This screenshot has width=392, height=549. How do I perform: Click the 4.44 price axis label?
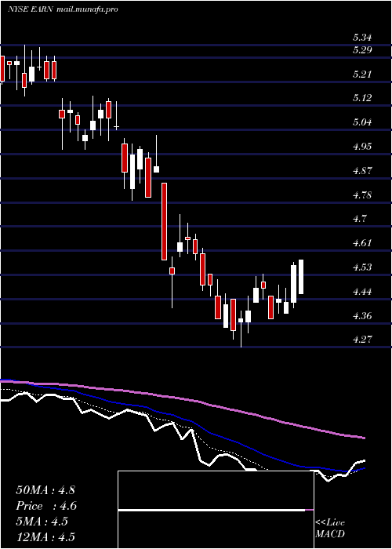(x=362, y=291)
